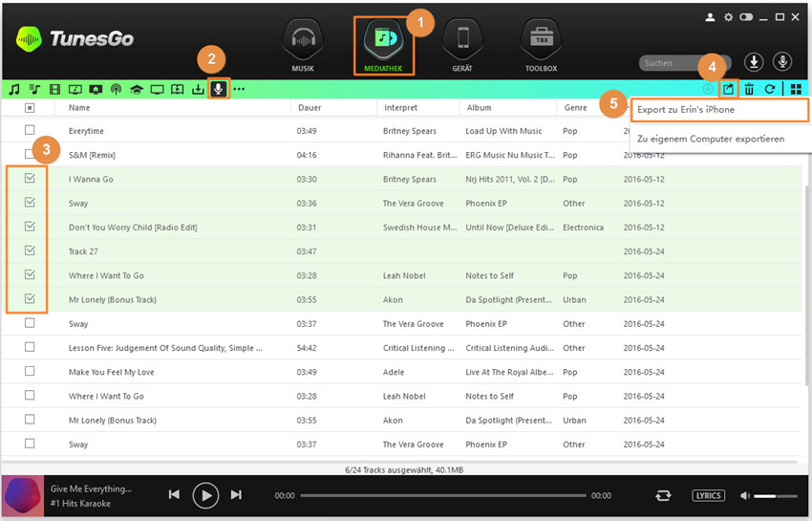Open the iTunes U graduation cap category

[x=137, y=89]
